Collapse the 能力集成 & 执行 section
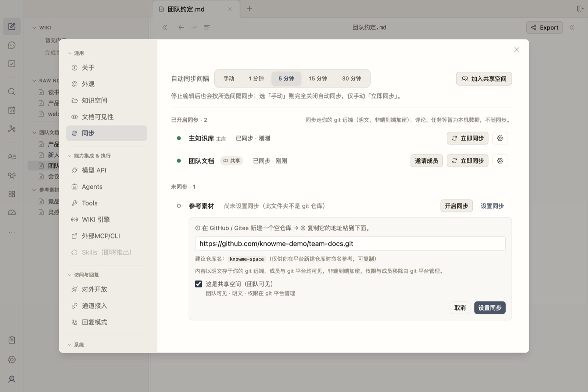Image resolution: width=588 pixels, height=392 pixels. pos(89,156)
